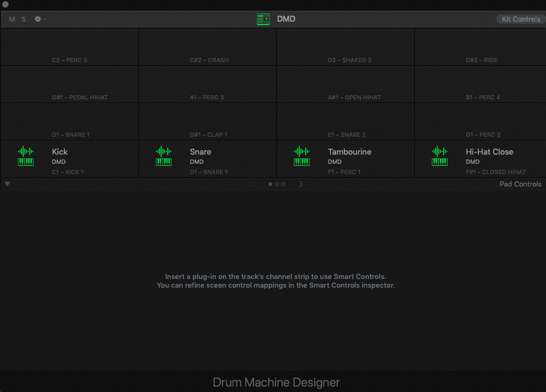
Task: Select the empty A#1 – OPEN HIHAT pad
Action: pyautogui.click(x=345, y=84)
